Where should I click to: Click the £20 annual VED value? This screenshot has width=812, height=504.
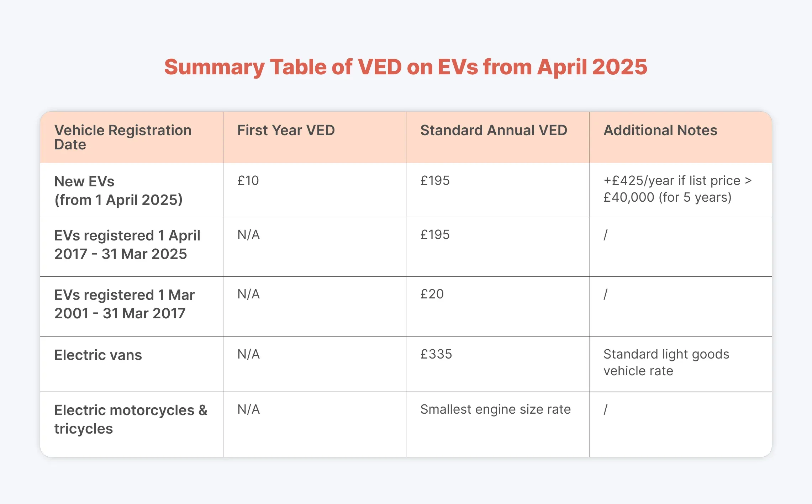click(x=432, y=294)
